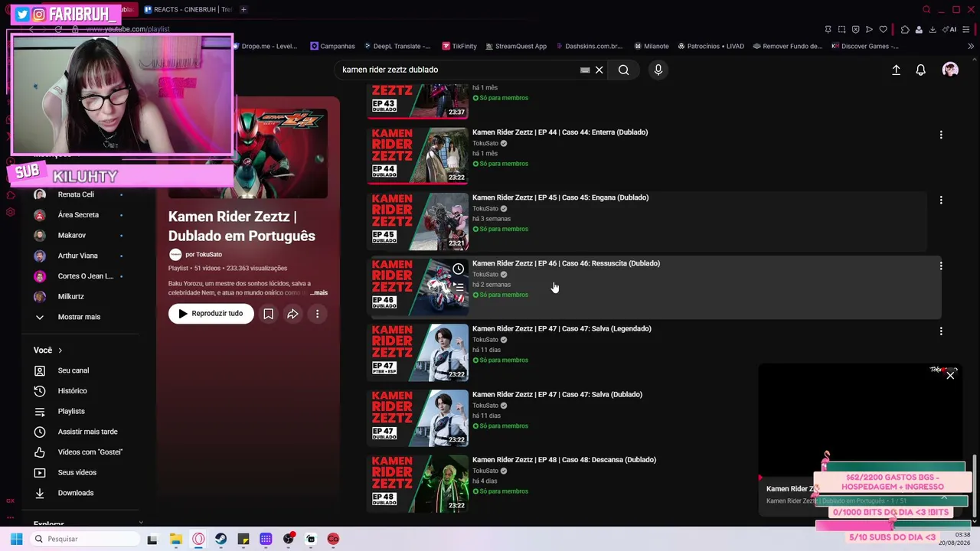Switch to REACTS - CINEBRUH Trello tab
The height and width of the screenshot is (551, 980).
(x=188, y=9)
